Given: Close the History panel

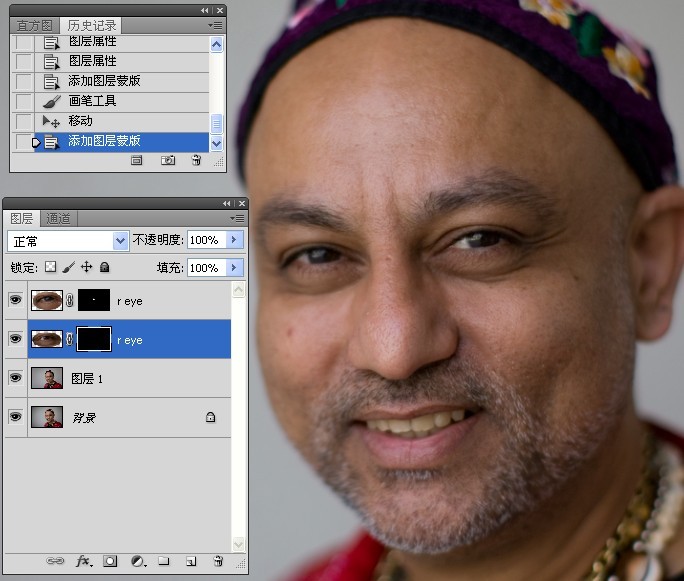Looking at the screenshot, I should pos(220,10).
